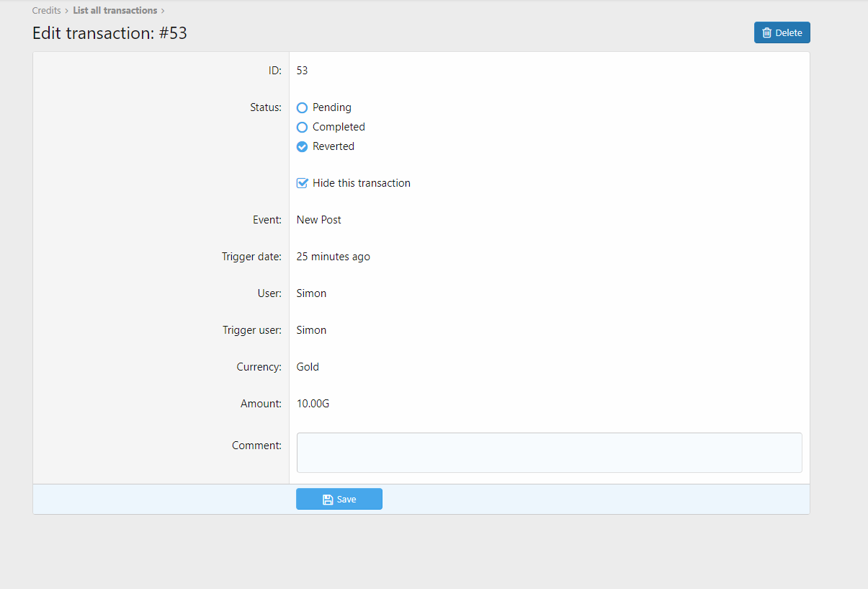Click the Event value 'New Post'

[318, 220]
